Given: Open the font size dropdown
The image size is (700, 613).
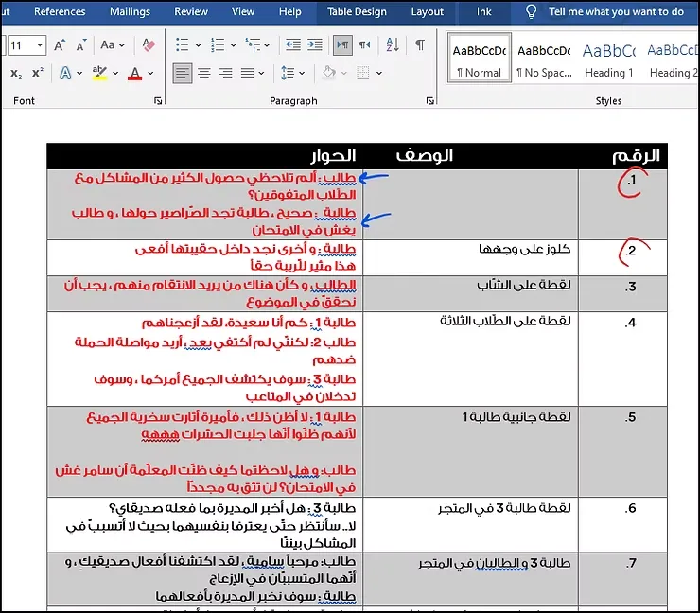Looking at the screenshot, I should coord(40,45).
